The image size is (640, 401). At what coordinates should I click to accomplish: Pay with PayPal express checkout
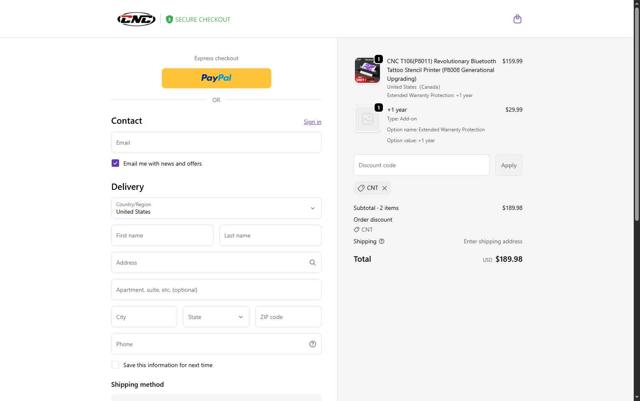pyautogui.click(x=216, y=77)
